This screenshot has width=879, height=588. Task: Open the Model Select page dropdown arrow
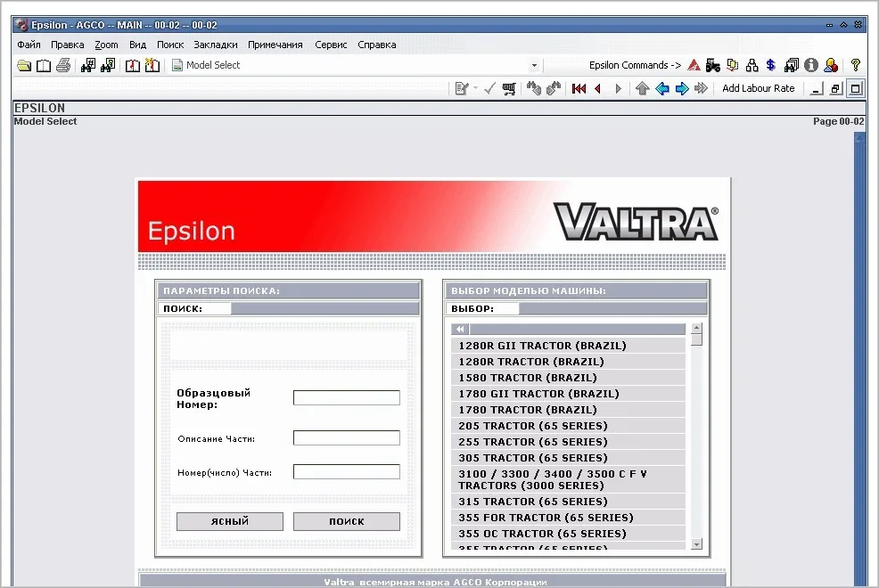534,66
